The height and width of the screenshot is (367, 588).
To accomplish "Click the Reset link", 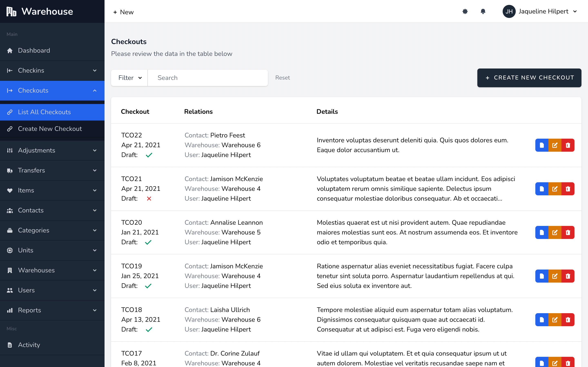I will point(282,78).
